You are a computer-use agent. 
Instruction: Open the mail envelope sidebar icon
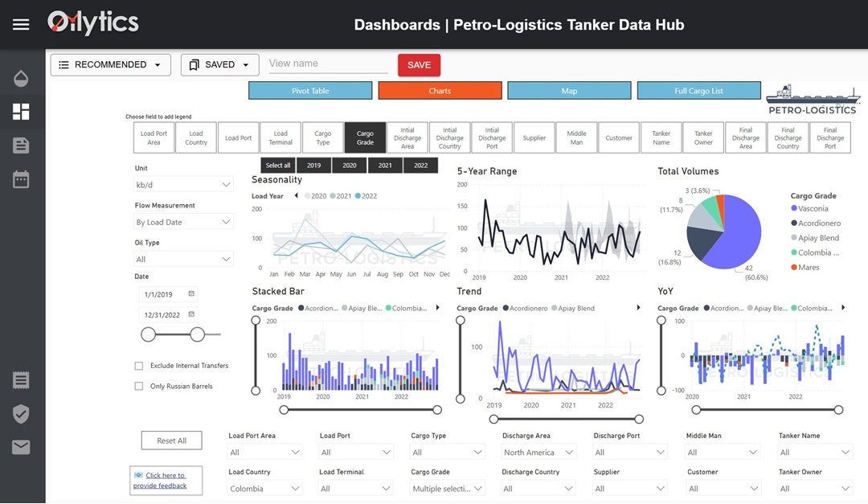pos(21,448)
